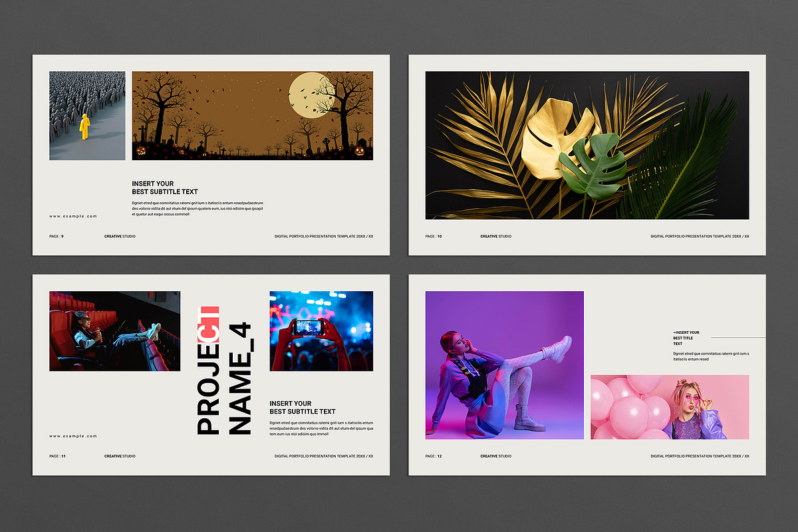Click the 'PAGE : 9' footer label
Image resolution: width=798 pixels, height=532 pixels.
[x=57, y=236]
